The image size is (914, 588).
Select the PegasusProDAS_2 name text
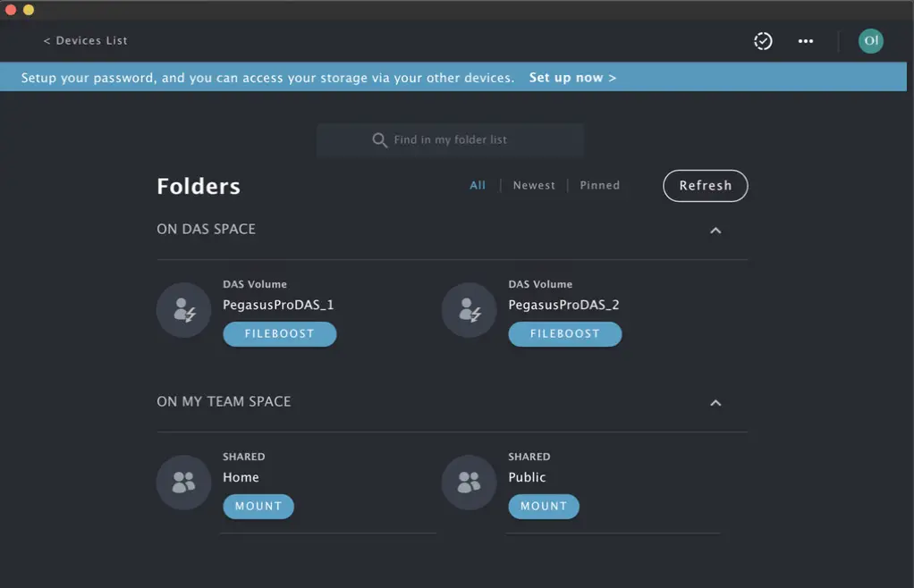tap(563, 305)
